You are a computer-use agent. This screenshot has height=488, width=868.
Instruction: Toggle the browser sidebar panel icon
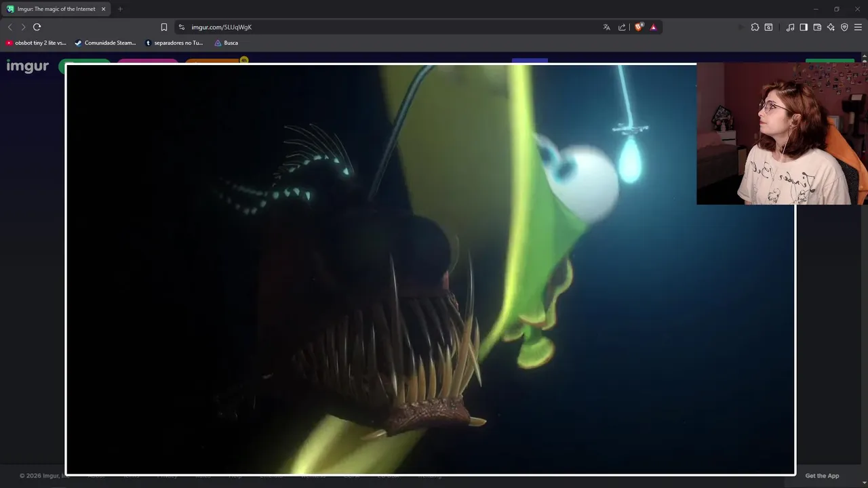pyautogui.click(x=804, y=27)
